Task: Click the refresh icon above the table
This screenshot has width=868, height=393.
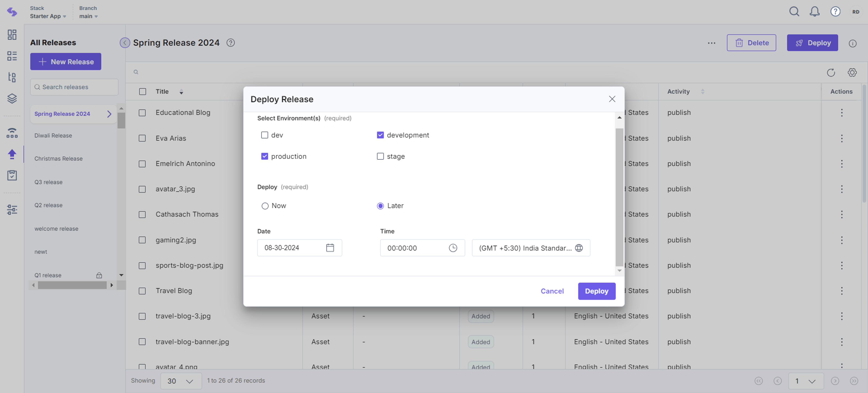Action: tap(831, 72)
